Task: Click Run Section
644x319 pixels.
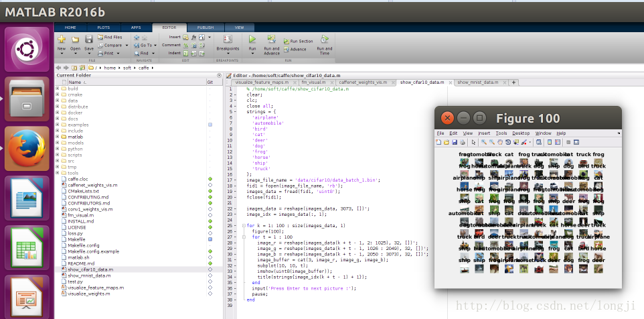Action: 298,41
